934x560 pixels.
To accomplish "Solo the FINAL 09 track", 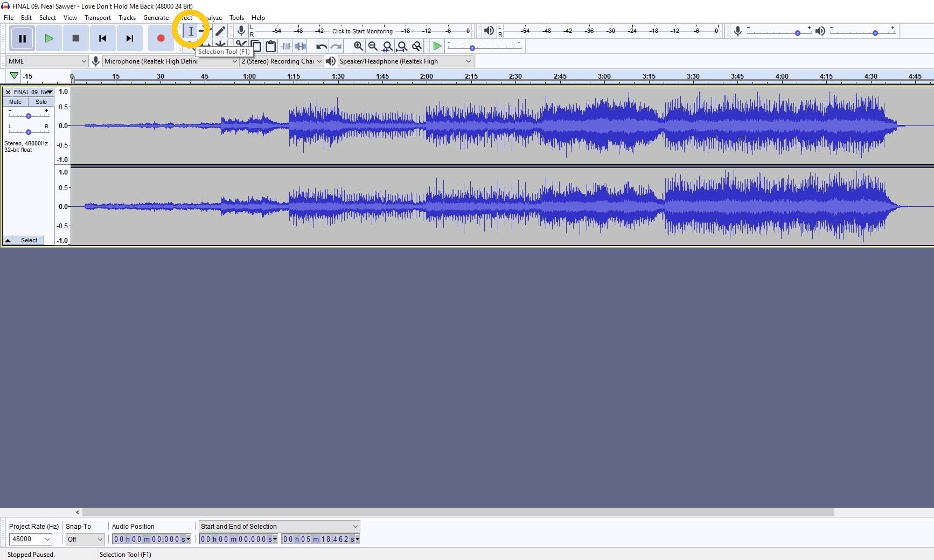I will tap(41, 102).
